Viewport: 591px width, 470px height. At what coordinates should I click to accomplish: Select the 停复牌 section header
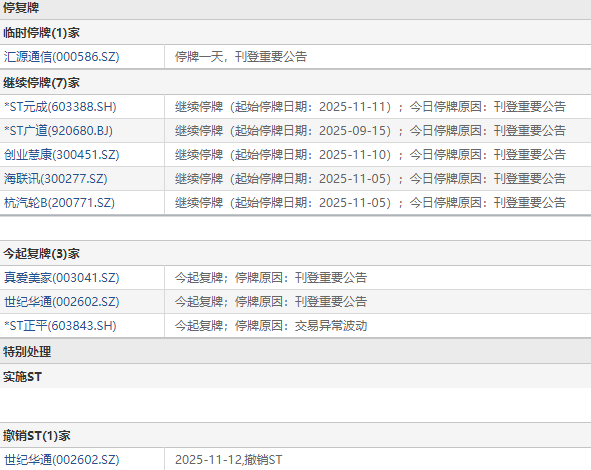point(21,8)
